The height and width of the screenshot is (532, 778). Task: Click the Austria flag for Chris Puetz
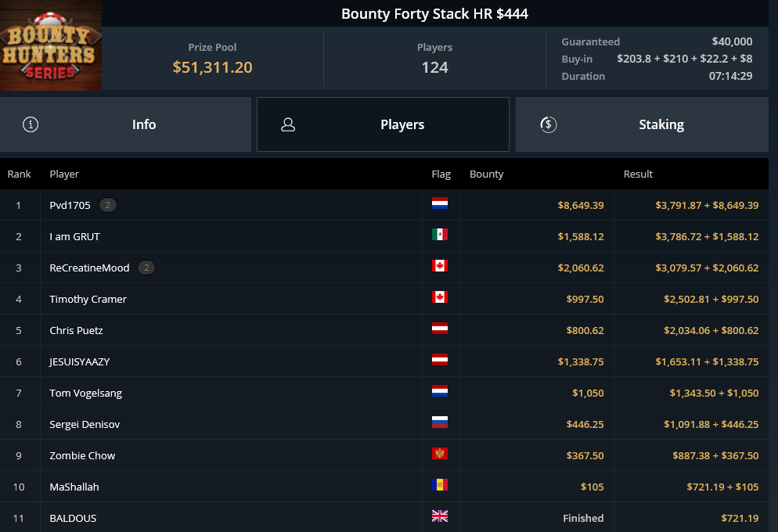pyautogui.click(x=440, y=329)
